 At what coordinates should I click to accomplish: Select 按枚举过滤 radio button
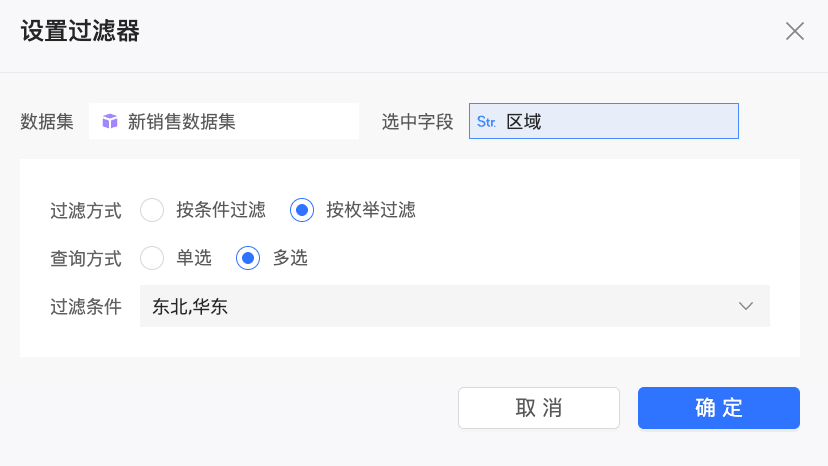click(302, 210)
